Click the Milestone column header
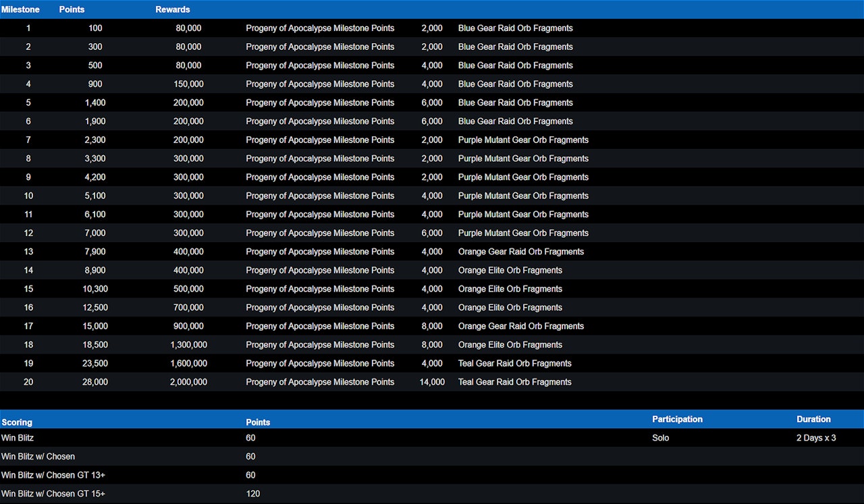 20,9
